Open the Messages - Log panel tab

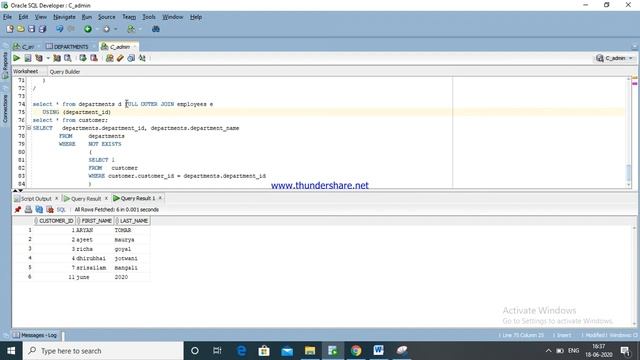(x=36, y=335)
